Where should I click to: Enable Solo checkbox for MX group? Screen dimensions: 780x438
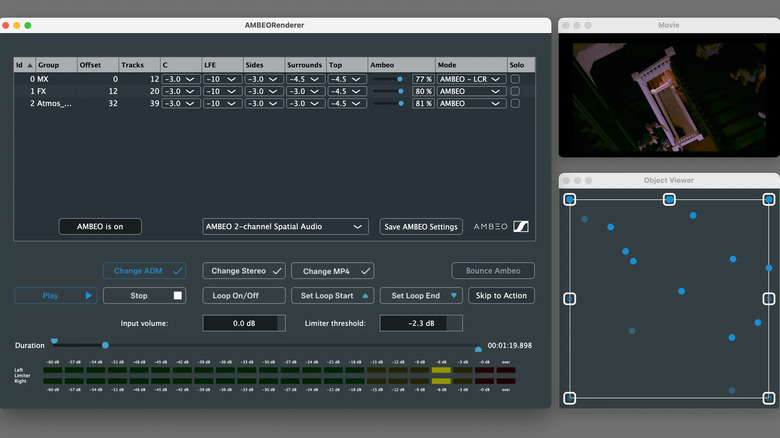click(x=515, y=79)
